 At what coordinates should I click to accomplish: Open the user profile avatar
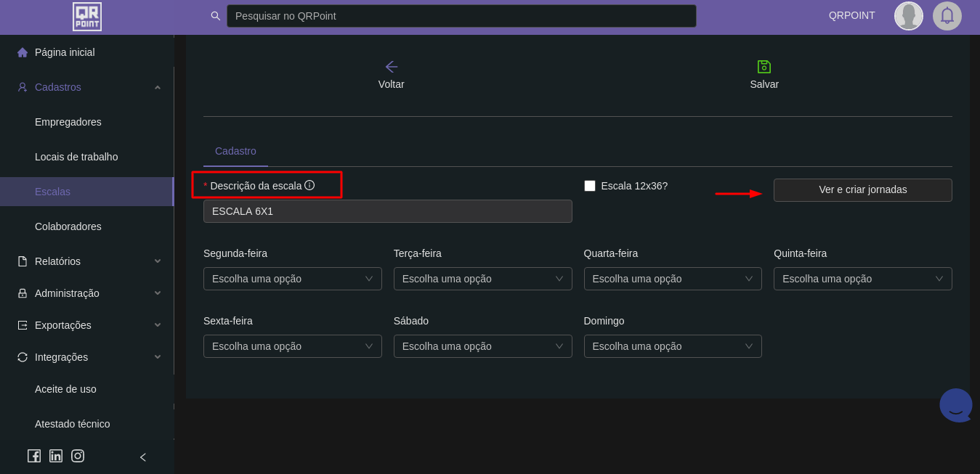pyautogui.click(x=908, y=16)
